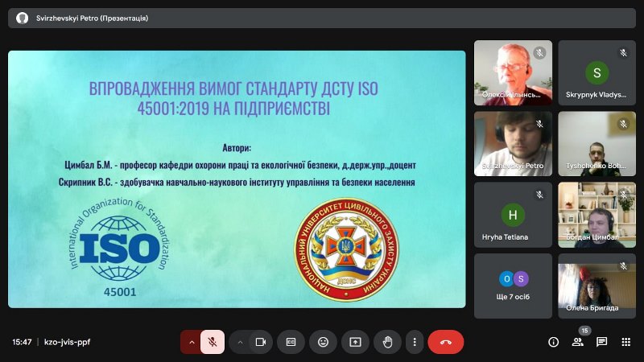This screenshot has height=362, width=644.
Task: Open the activities icon
Action: click(x=625, y=342)
